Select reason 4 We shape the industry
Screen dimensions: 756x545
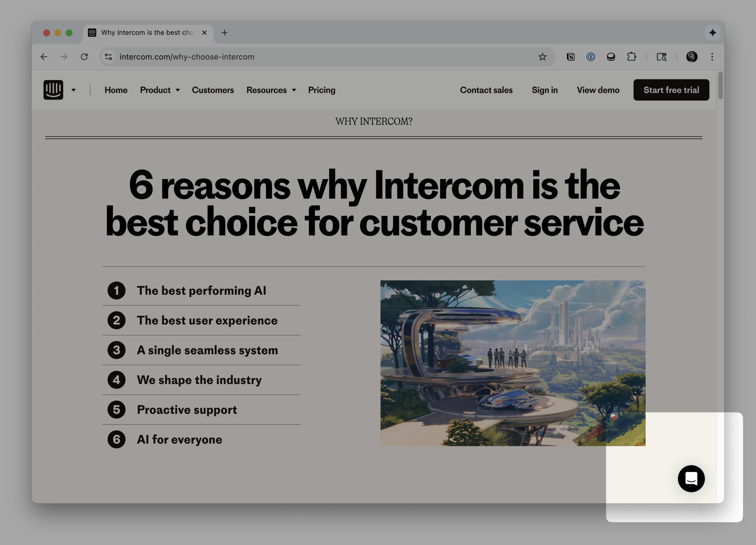coord(201,380)
